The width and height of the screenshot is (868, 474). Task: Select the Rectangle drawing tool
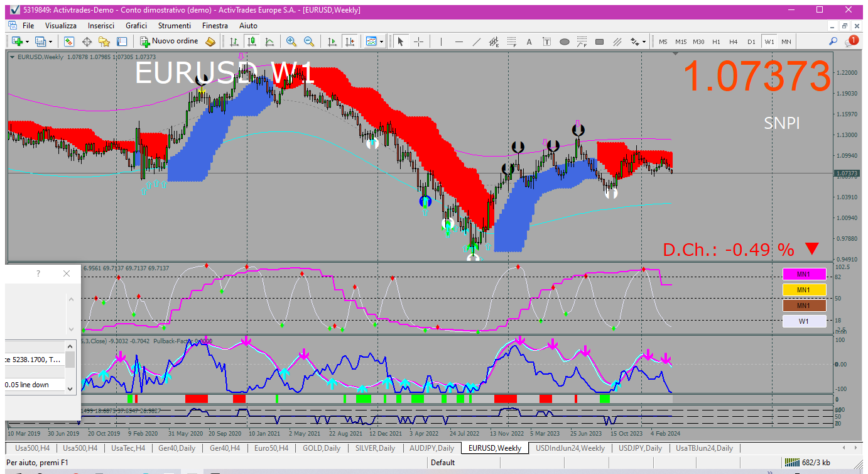599,41
